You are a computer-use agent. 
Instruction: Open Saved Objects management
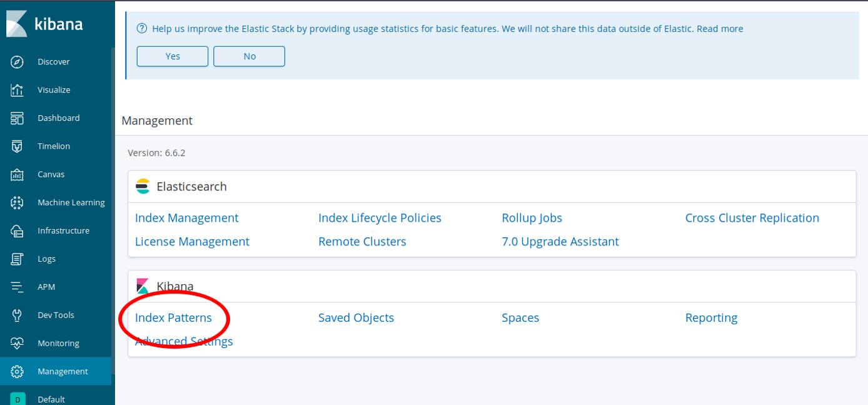click(356, 317)
